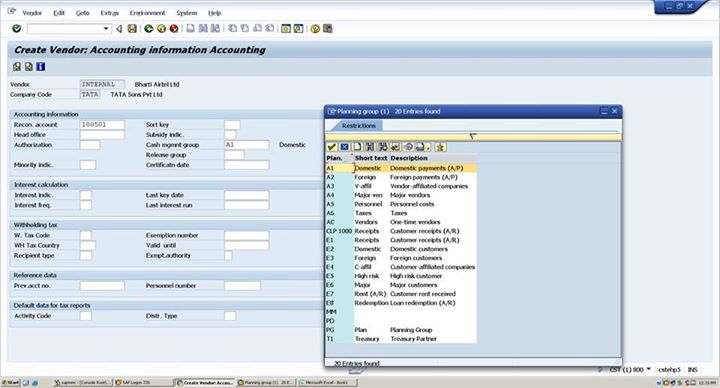Click the Last Page icon

(270, 28)
